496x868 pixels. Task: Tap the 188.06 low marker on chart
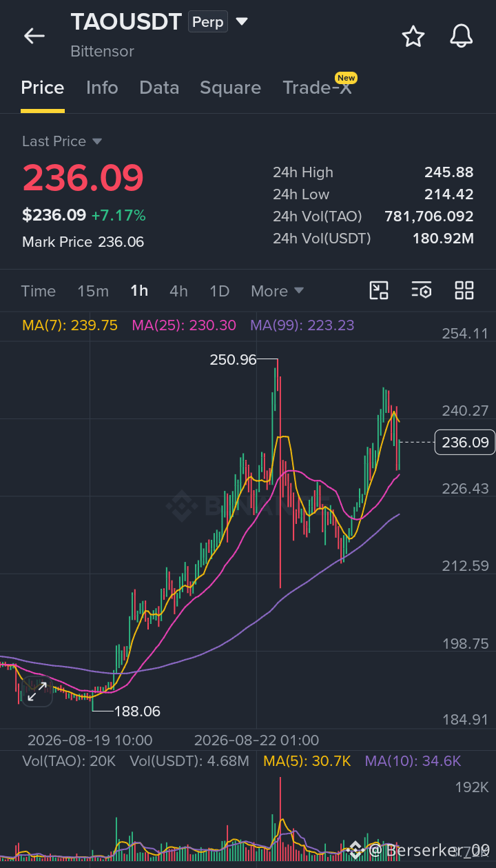pyautogui.click(x=136, y=711)
